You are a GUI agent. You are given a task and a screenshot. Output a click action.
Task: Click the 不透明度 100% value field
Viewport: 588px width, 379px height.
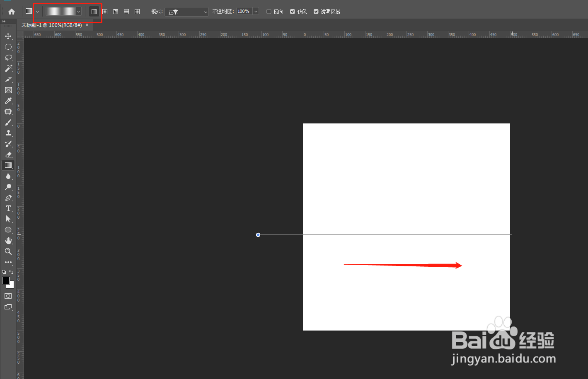[244, 12]
